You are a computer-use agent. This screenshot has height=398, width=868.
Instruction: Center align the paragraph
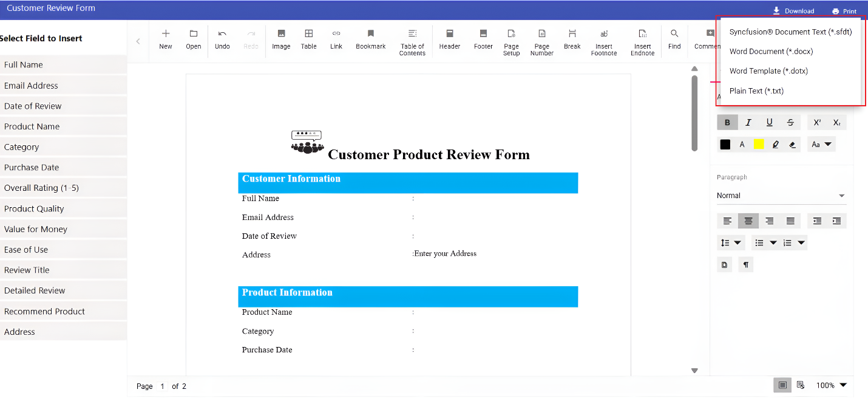pyautogui.click(x=748, y=221)
